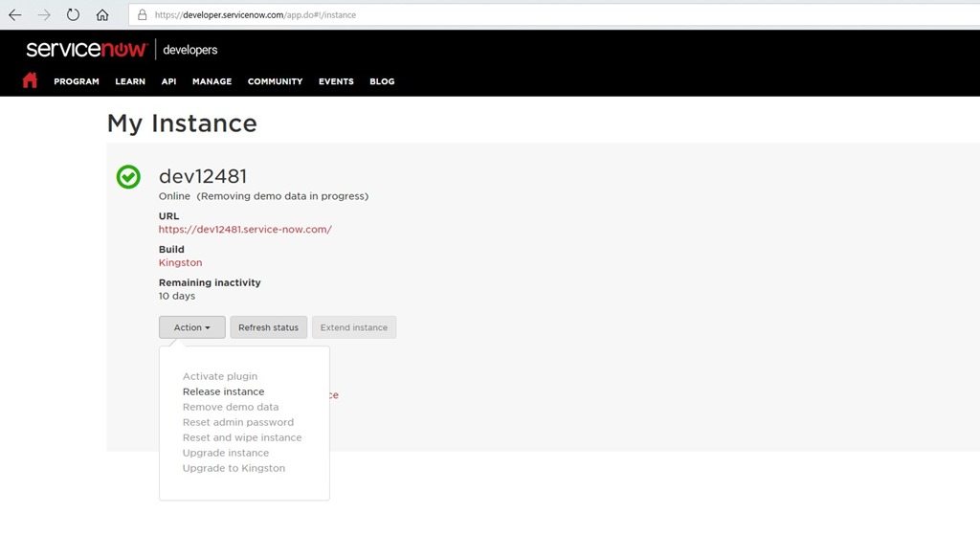Go to the BLOG section
980x558 pixels.
pyautogui.click(x=382, y=81)
